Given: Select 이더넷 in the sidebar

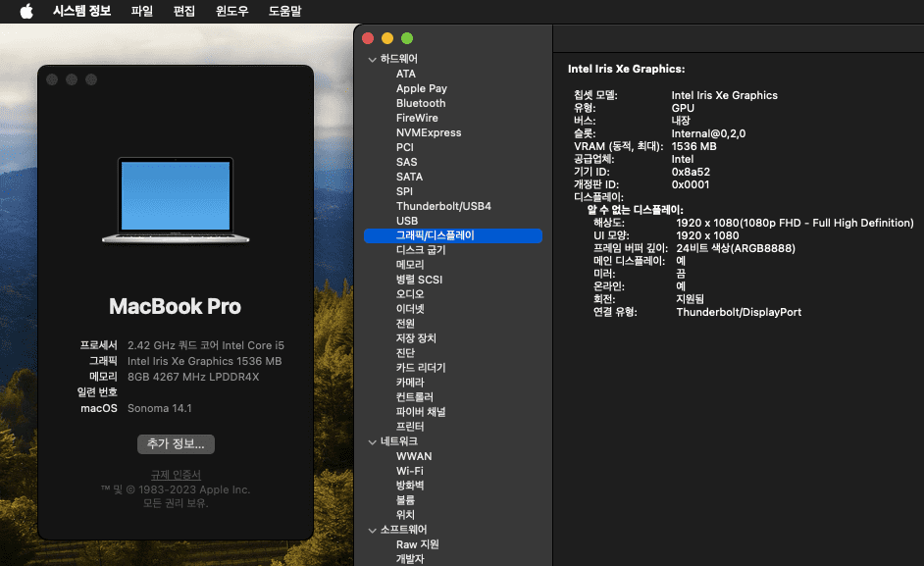Looking at the screenshot, I should tap(410, 309).
